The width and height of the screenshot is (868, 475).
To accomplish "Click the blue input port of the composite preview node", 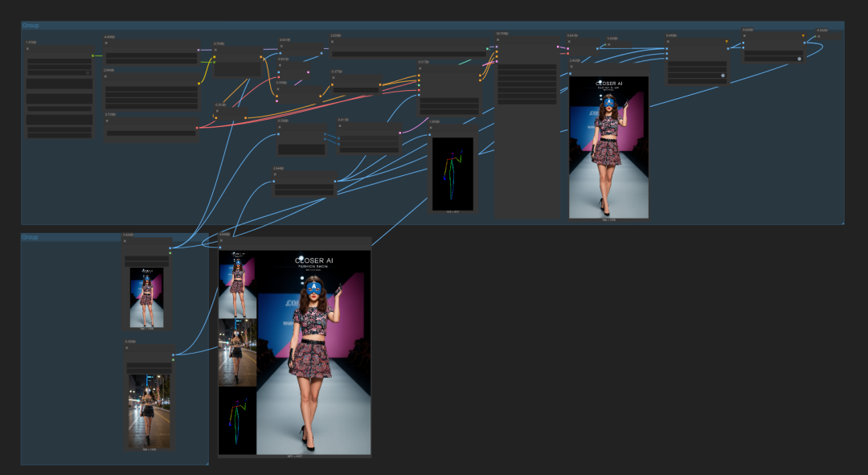I will 221,247.
